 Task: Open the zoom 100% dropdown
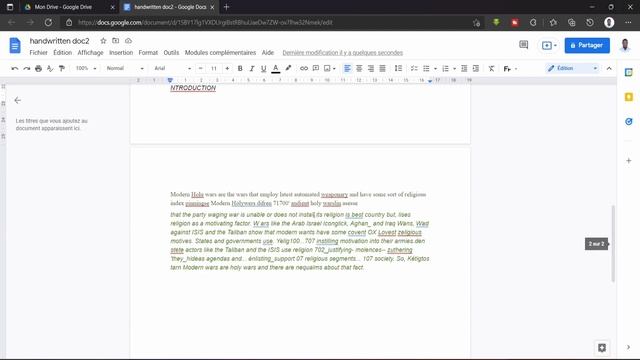[86, 69]
